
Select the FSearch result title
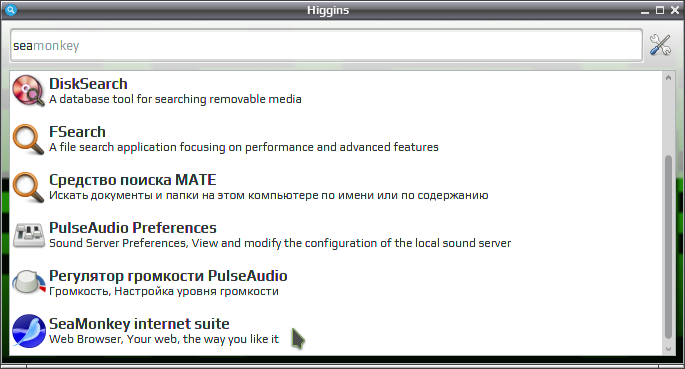(x=77, y=131)
